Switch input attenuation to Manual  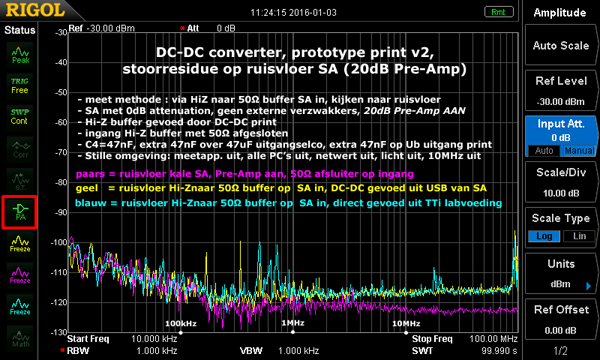(x=579, y=151)
